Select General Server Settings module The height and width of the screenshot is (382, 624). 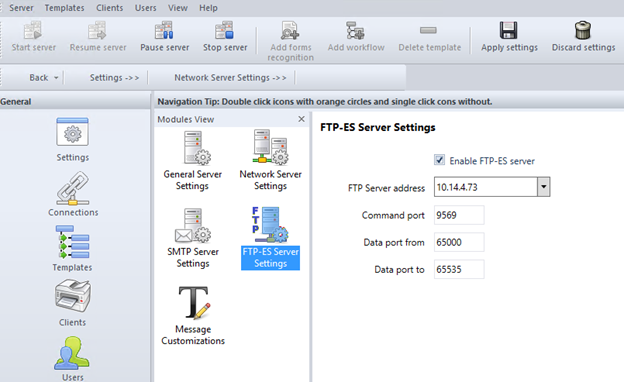tap(193, 160)
